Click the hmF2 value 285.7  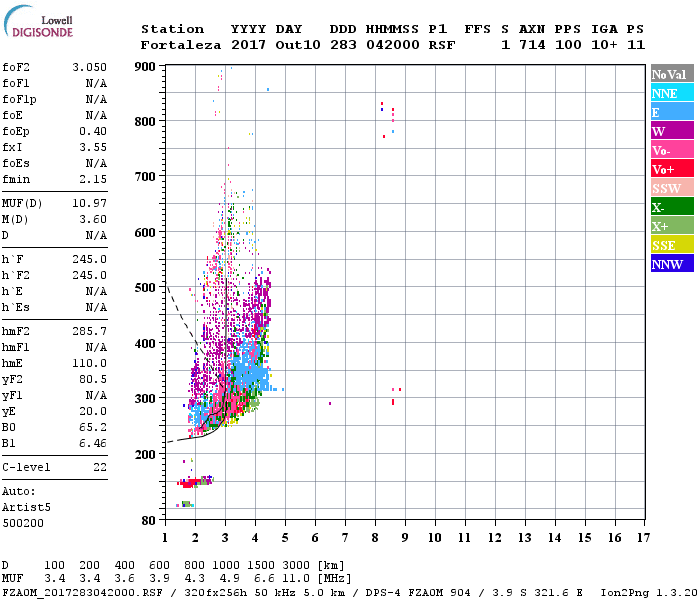coord(89,331)
